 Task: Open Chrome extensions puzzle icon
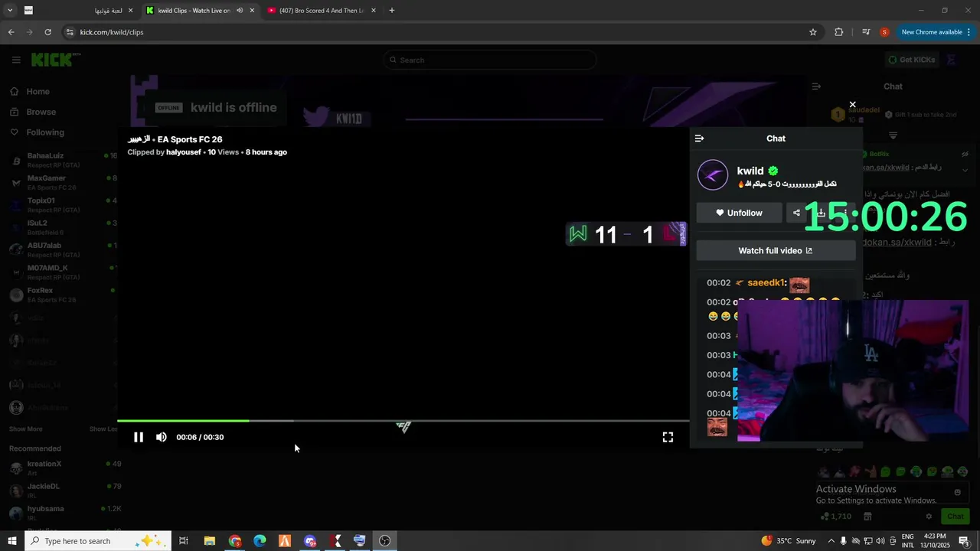pos(839,32)
